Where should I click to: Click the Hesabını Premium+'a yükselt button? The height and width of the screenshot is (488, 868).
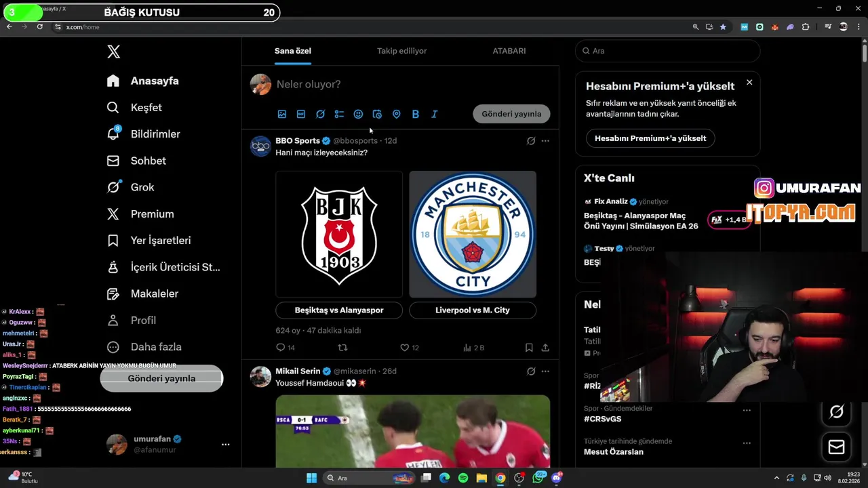coord(650,138)
